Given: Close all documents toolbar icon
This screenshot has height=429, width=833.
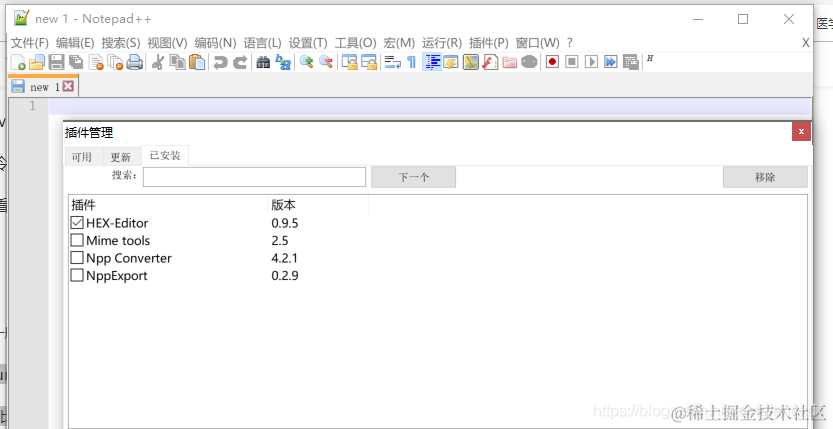Looking at the screenshot, I should (115, 62).
